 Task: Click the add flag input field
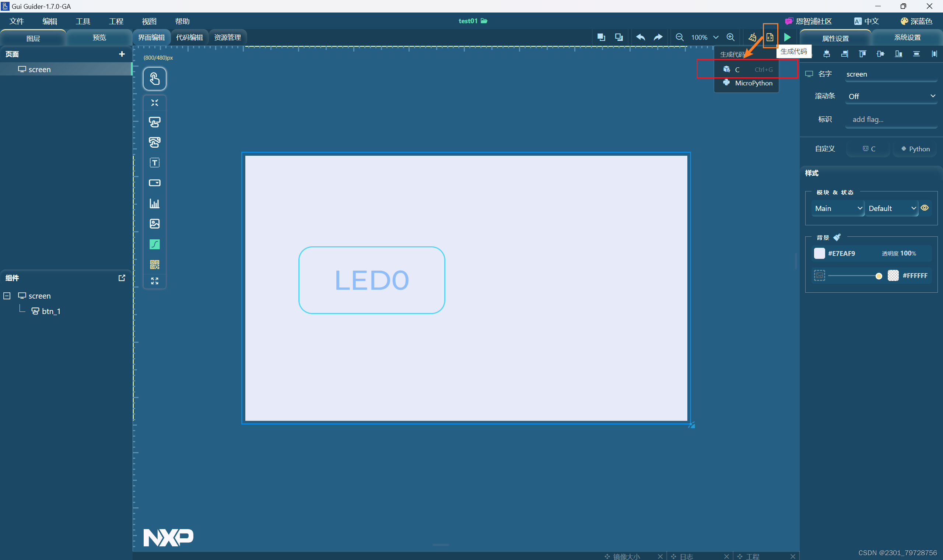click(x=891, y=119)
